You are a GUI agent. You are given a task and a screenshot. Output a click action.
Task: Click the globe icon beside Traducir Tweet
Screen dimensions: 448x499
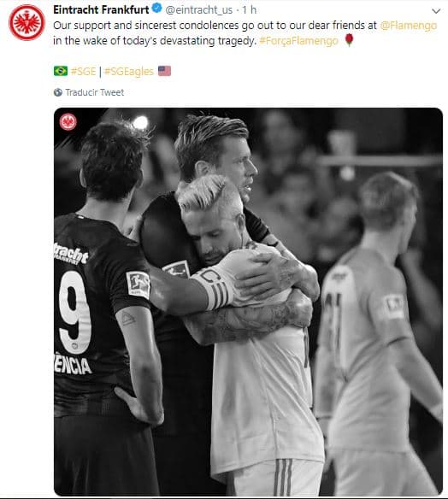point(58,92)
